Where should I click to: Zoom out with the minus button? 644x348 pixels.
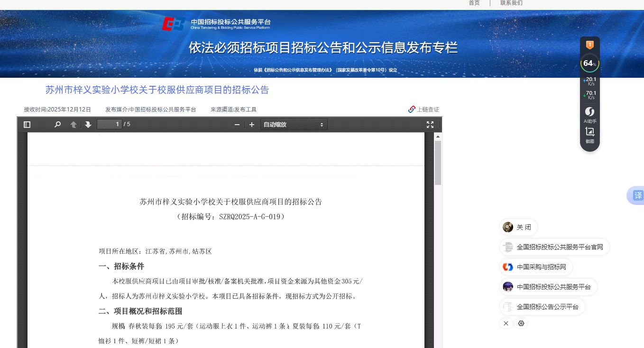(237, 125)
